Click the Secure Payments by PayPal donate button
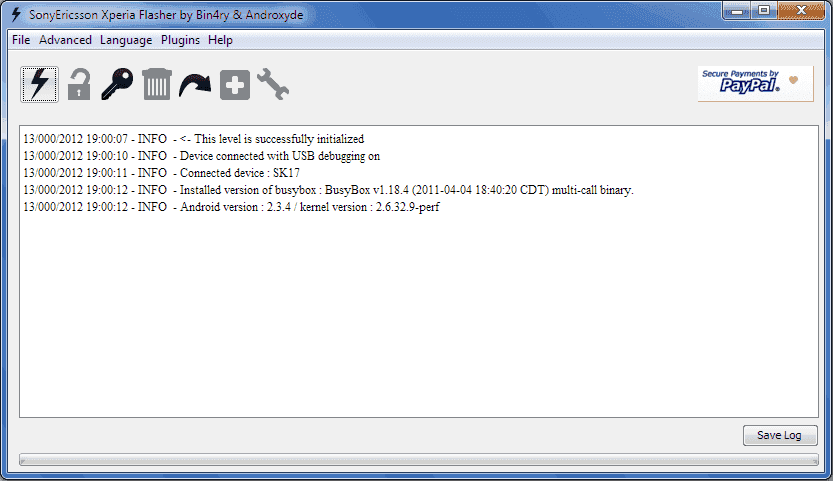The height and width of the screenshot is (481, 833). pos(755,83)
